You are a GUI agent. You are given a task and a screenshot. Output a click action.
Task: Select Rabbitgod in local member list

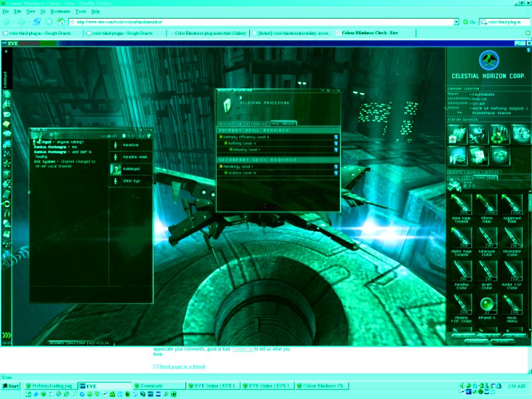point(131,169)
